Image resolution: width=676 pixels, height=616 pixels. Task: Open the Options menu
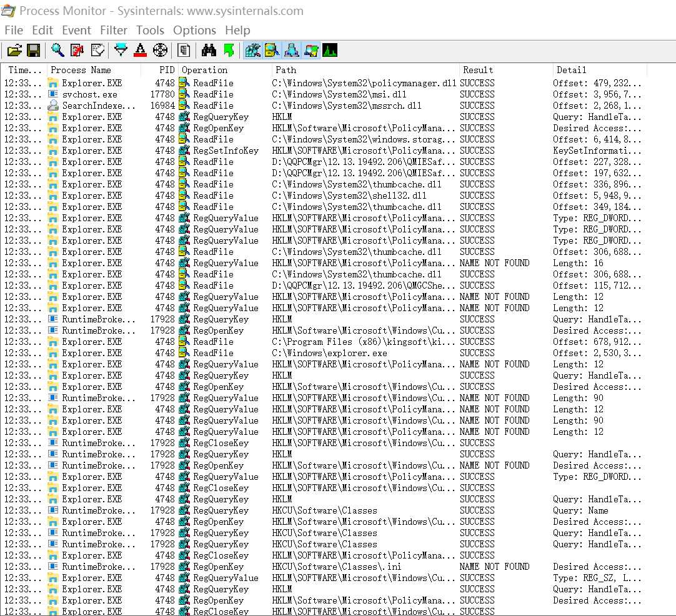tap(194, 30)
